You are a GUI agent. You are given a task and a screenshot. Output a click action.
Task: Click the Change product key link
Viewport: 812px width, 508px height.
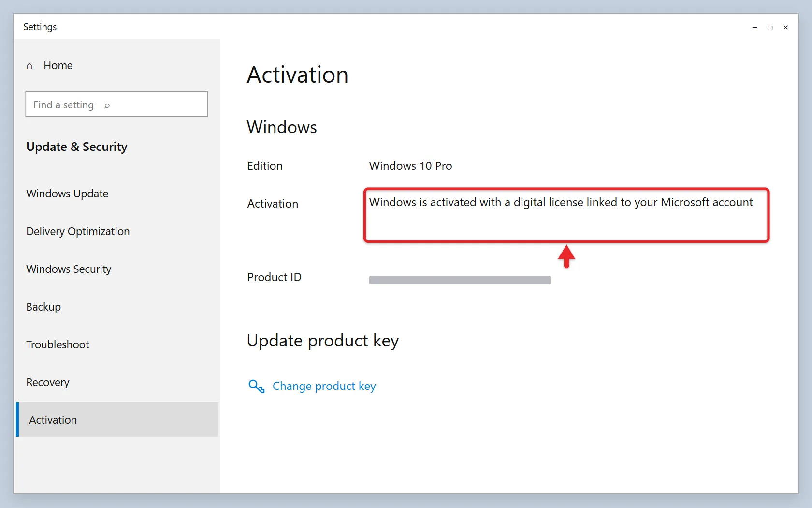324,386
